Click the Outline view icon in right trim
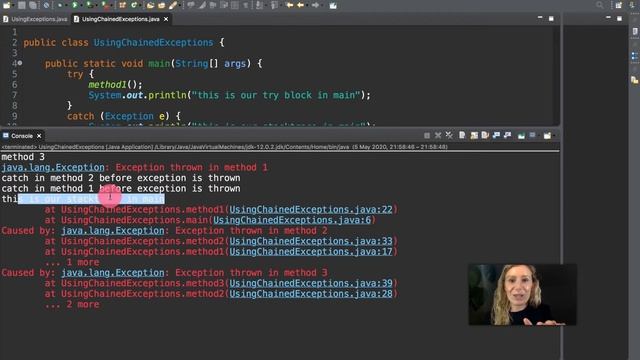This screenshot has height=360, width=640. pos(635,56)
